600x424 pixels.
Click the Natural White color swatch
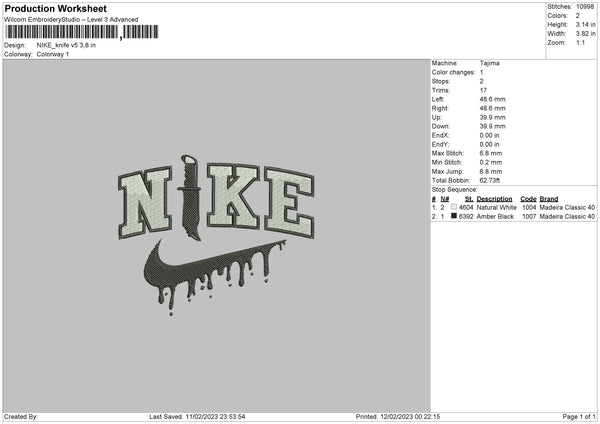454,207
